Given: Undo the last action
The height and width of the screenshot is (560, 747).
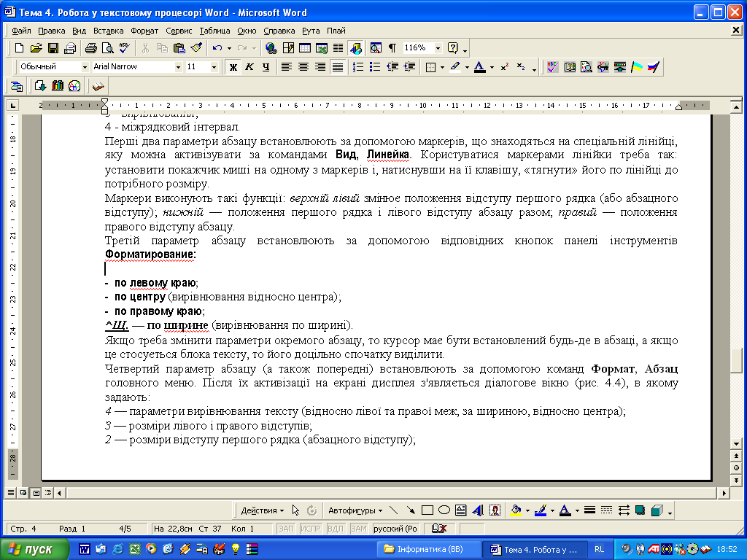Looking at the screenshot, I should click(217, 48).
